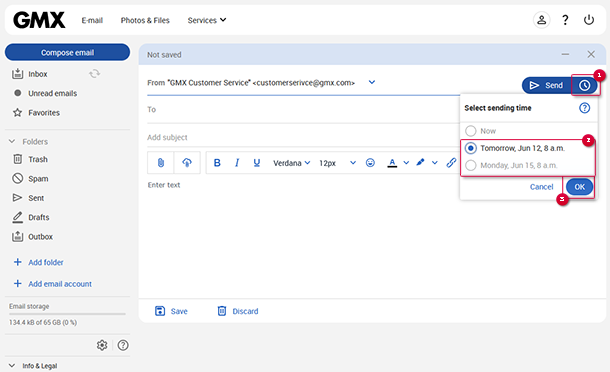Expand the From sender address dropdown

[x=372, y=82]
